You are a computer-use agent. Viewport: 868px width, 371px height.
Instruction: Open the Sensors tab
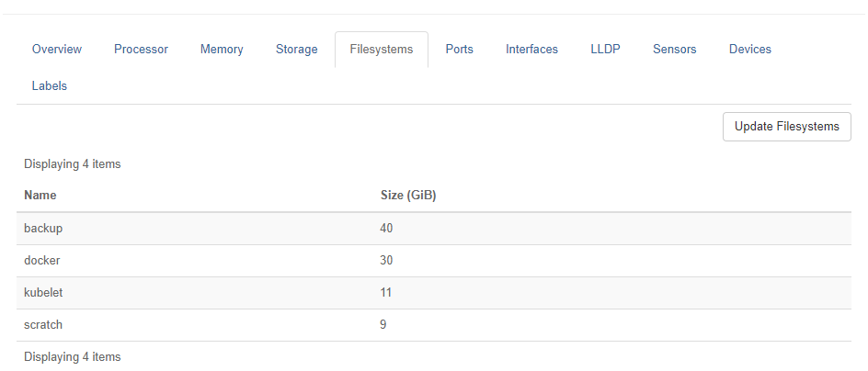coord(674,50)
